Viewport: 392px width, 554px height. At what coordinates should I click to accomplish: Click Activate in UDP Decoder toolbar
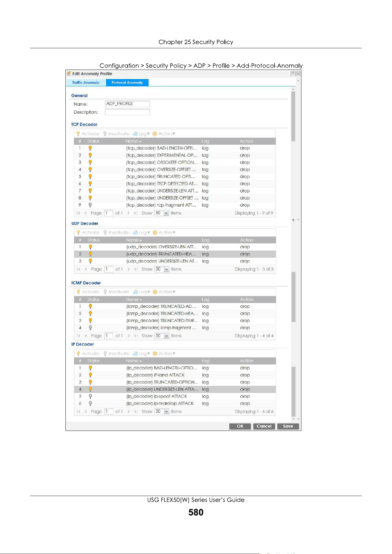pos(88,233)
